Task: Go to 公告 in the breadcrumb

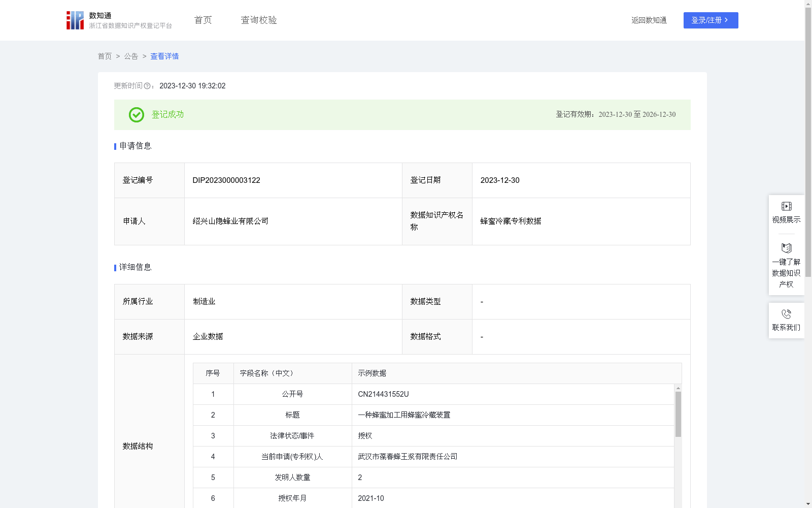Action: click(x=131, y=56)
